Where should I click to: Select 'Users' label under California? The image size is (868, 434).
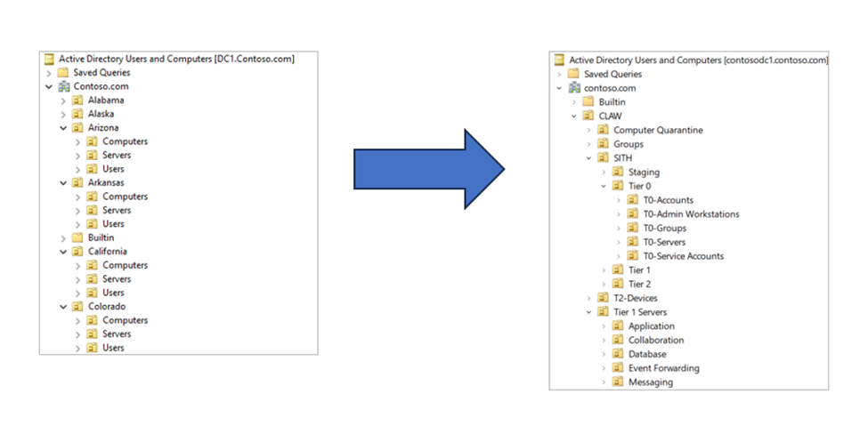[x=113, y=293]
